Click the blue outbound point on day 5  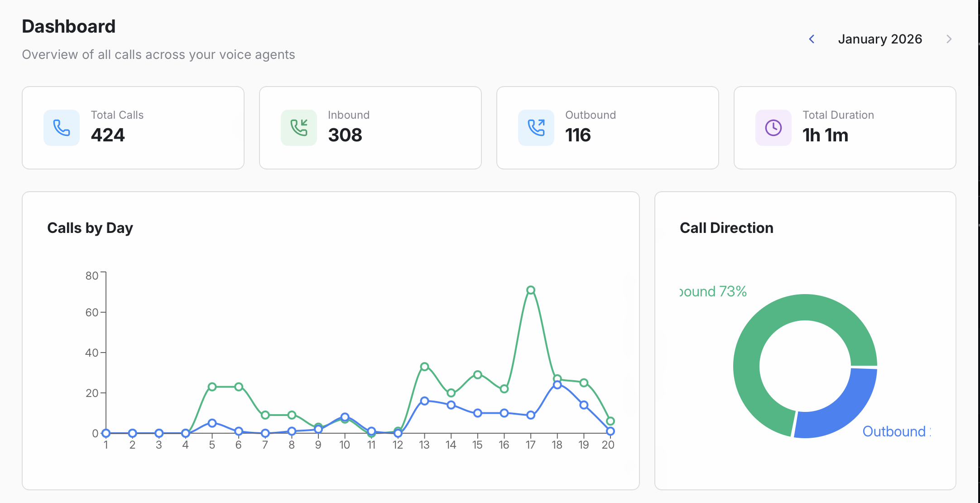pyautogui.click(x=212, y=423)
